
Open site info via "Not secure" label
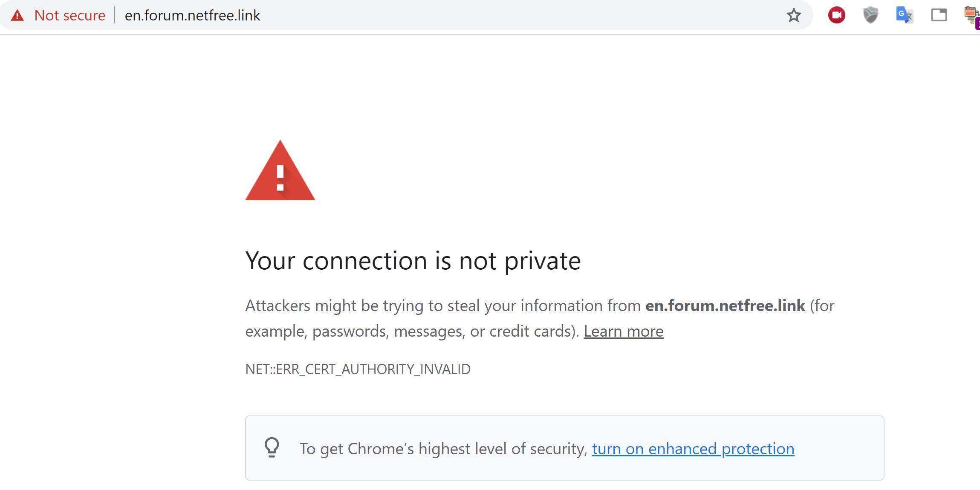point(69,16)
